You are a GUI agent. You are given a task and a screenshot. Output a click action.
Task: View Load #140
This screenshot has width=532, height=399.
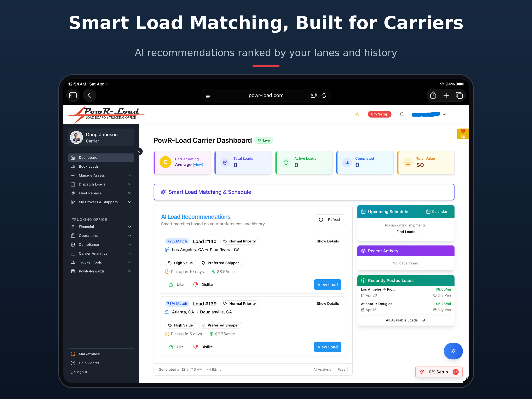tap(327, 285)
